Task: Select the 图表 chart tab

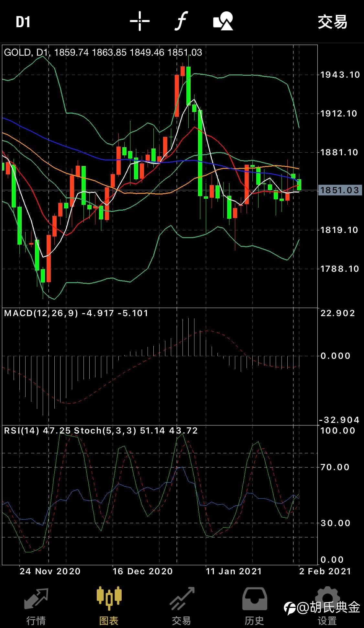Action: [109, 606]
